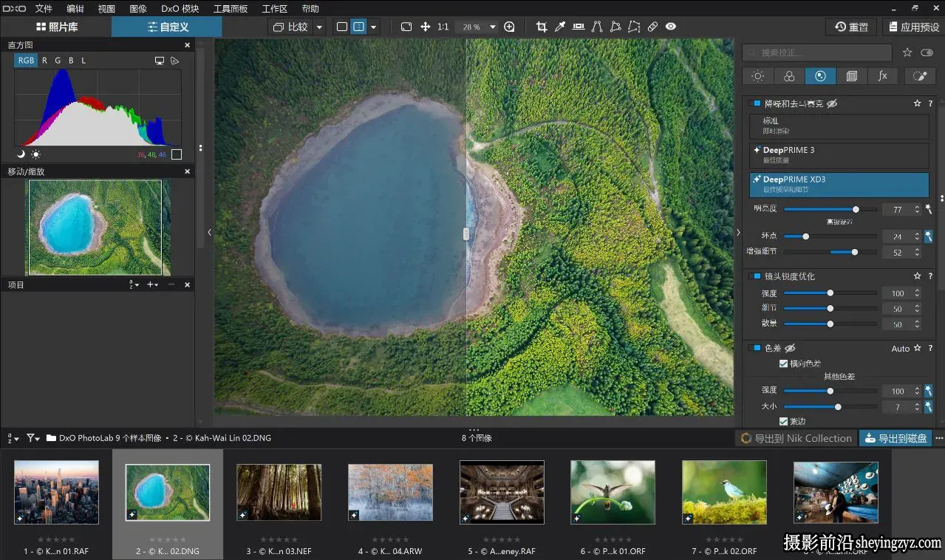Screen dimensions: 945x560
Task: Open help for denoising panel
Action: tap(930, 104)
